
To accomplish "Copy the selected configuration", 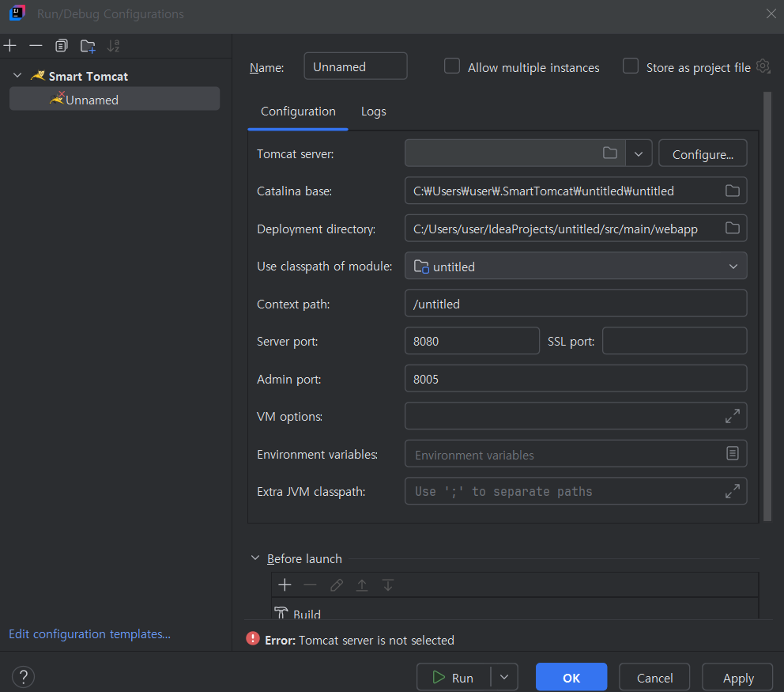I will pos(61,46).
